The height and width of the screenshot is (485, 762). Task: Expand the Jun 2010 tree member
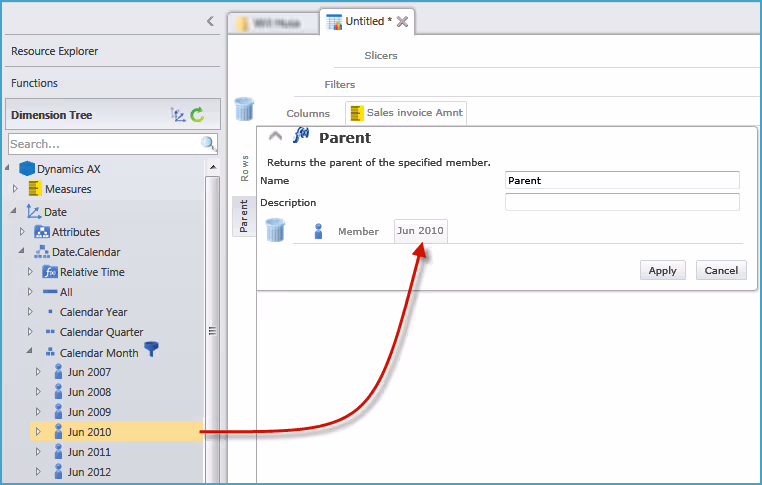click(39, 432)
